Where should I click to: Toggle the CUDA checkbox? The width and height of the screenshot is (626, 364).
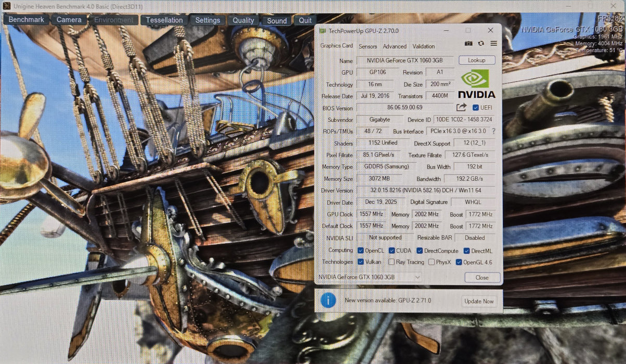(x=392, y=251)
